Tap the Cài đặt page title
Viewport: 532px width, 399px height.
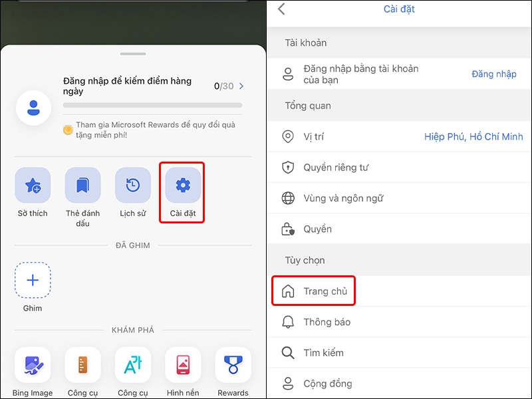point(399,9)
